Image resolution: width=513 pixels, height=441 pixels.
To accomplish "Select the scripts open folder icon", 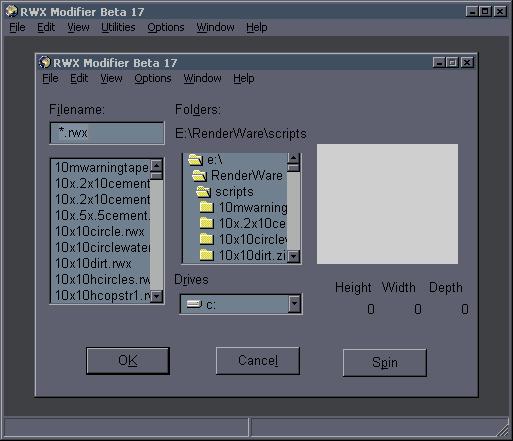I will tap(203, 192).
